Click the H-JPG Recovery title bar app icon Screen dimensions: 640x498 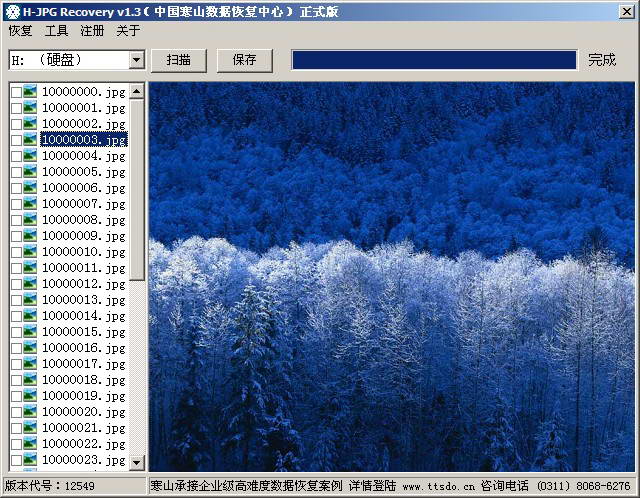point(13,12)
